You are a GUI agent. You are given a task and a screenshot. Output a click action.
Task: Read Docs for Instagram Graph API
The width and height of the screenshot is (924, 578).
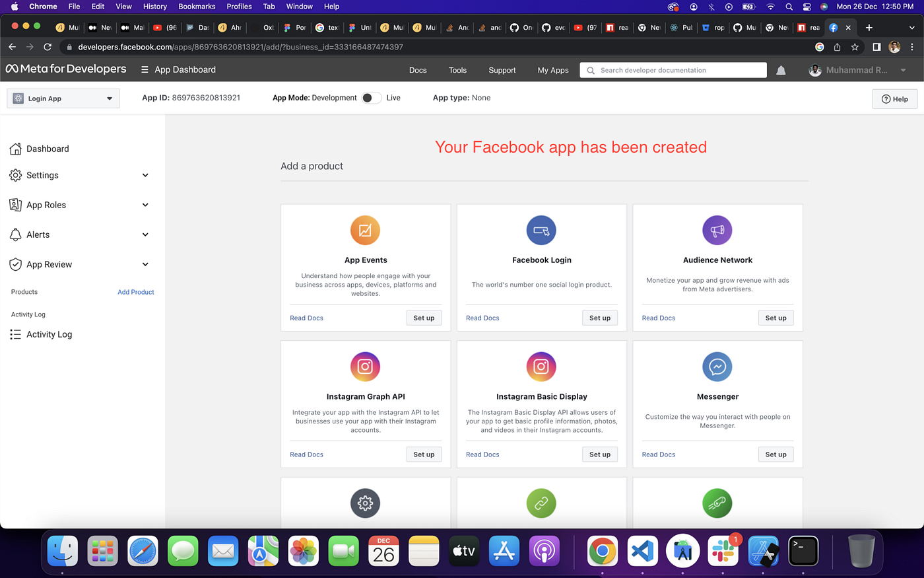point(306,454)
